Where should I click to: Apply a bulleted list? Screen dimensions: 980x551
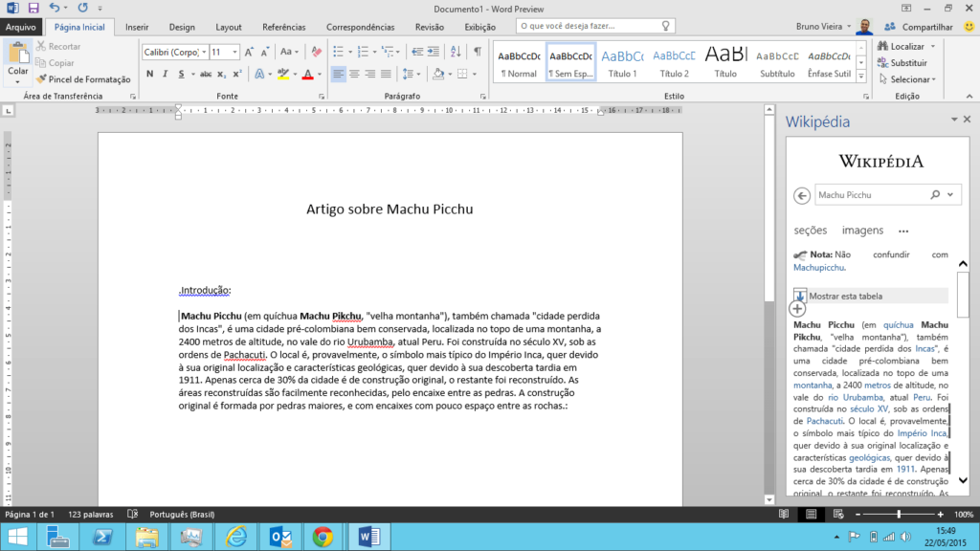338,52
